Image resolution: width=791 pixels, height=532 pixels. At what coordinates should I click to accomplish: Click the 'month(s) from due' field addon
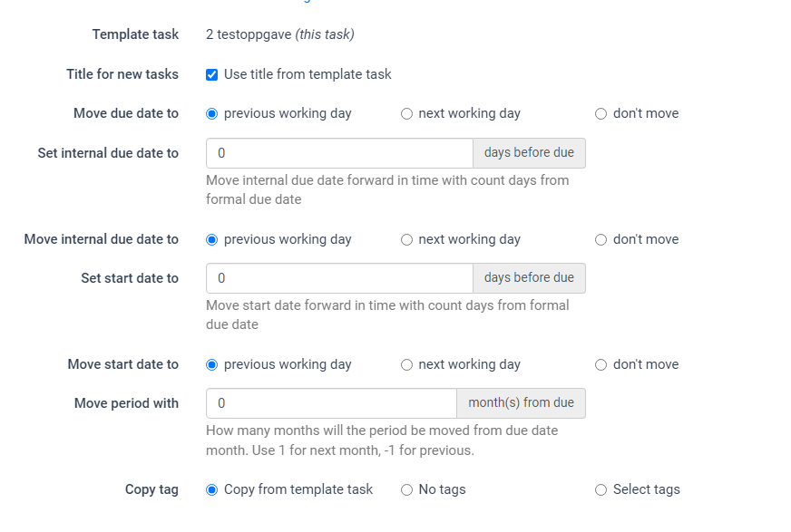pyautogui.click(x=521, y=403)
